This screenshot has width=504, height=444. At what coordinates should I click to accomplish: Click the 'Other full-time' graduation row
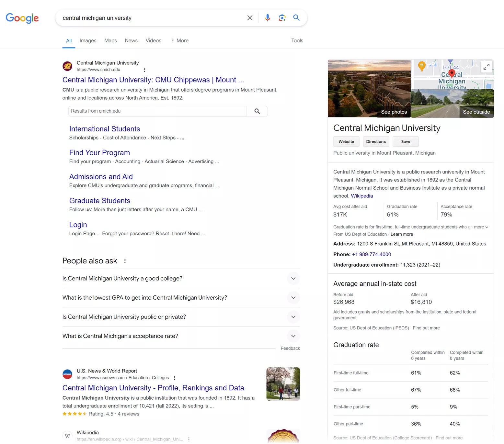[411, 390]
